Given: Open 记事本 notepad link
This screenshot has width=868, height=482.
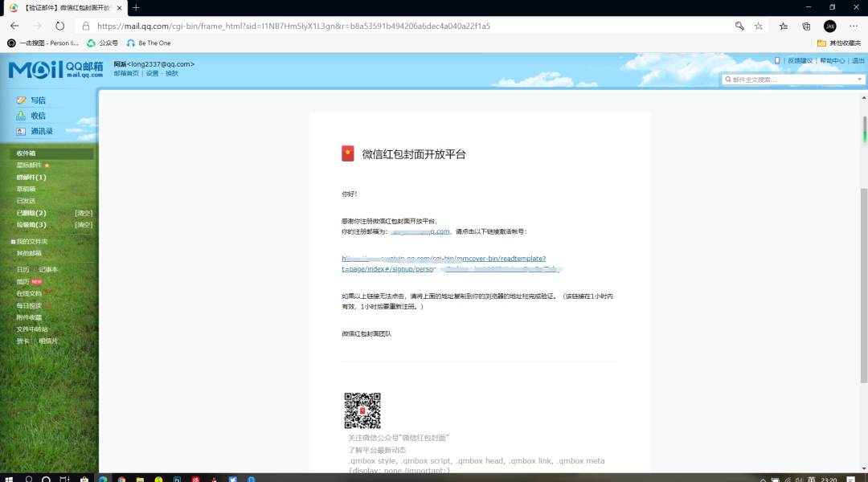Looking at the screenshot, I should 48,269.
